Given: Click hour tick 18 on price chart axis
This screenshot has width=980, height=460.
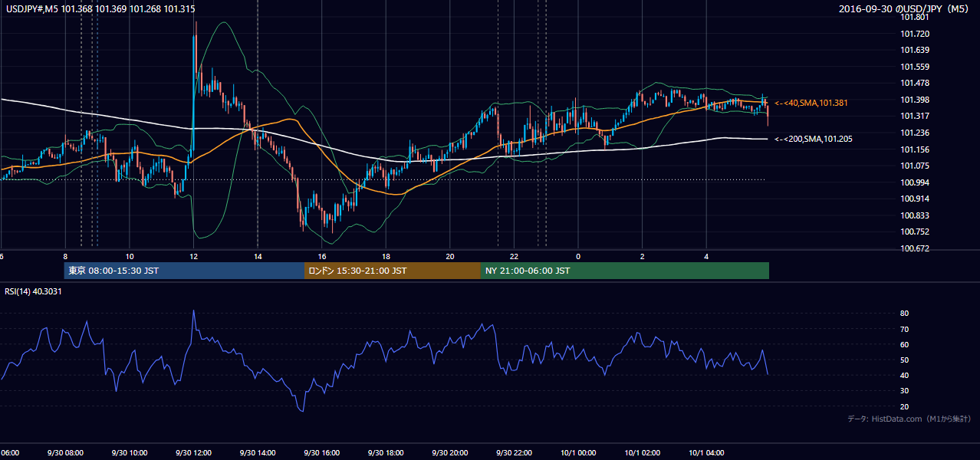Looking at the screenshot, I should [x=386, y=256].
